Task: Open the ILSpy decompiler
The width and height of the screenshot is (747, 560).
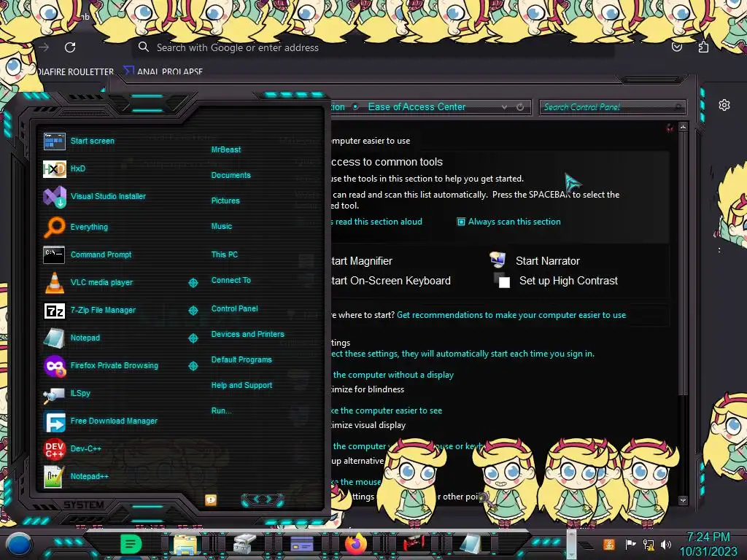Action: point(66,394)
